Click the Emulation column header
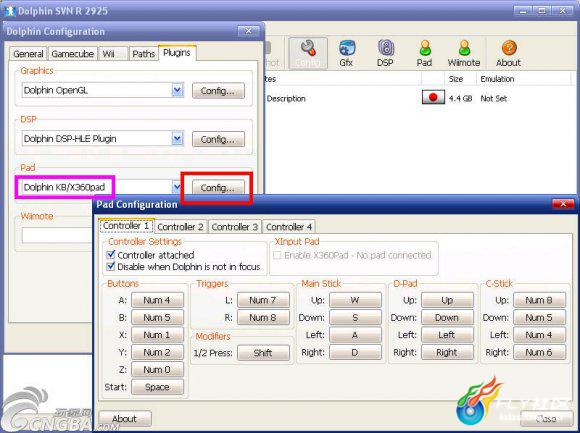 tap(523, 79)
